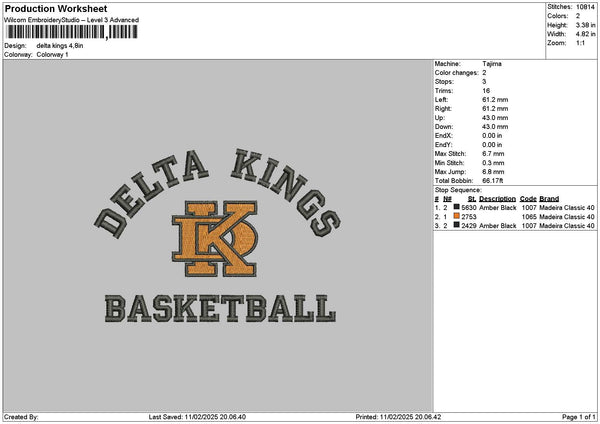The width and height of the screenshot is (600, 424).
Task: Select the Code column header
Action: [x=528, y=199]
